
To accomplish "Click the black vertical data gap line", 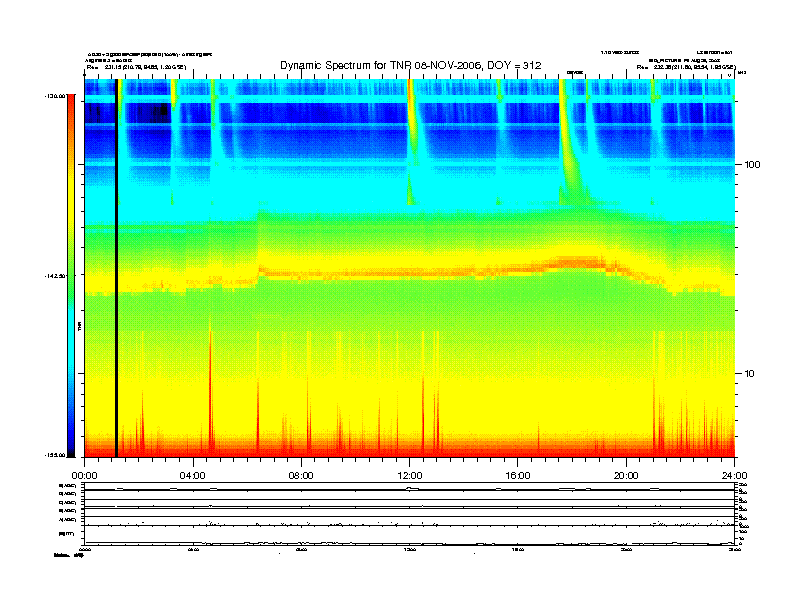I will tap(116, 268).
